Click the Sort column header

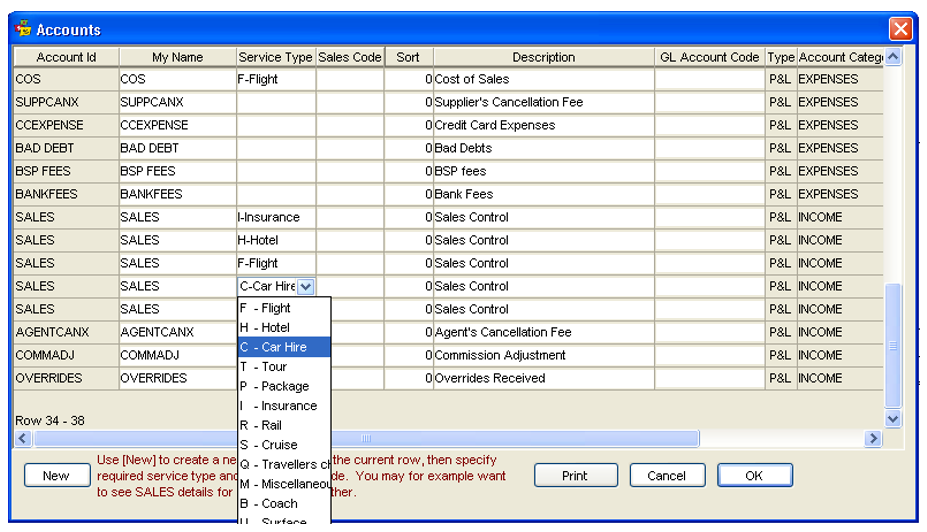coord(409,57)
